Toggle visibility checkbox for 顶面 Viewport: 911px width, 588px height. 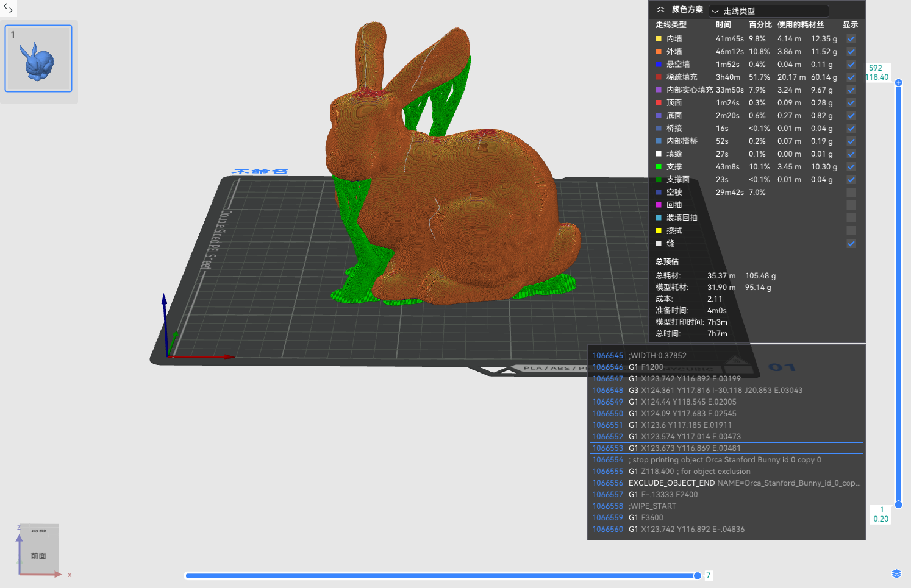[x=851, y=102]
